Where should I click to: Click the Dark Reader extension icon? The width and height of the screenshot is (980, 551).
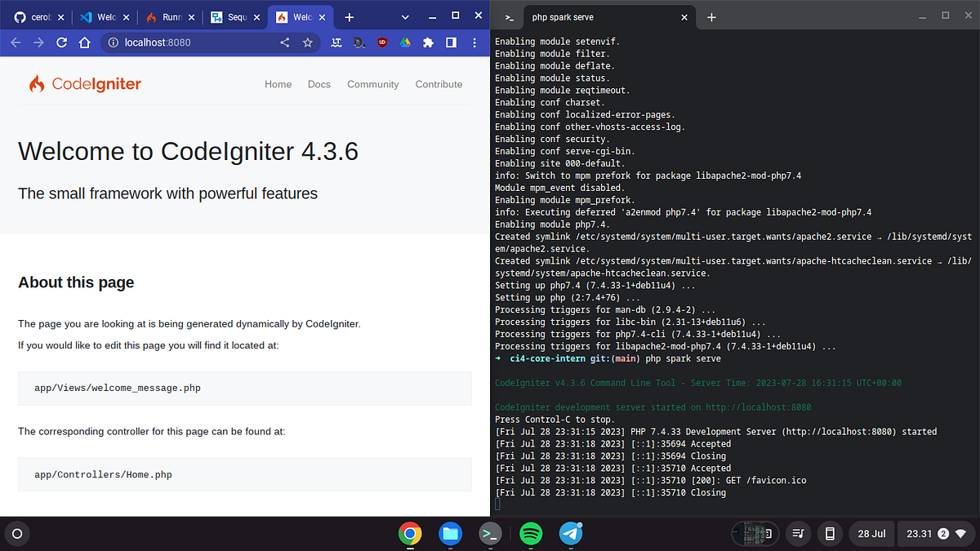pyautogui.click(x=358, y=42)
